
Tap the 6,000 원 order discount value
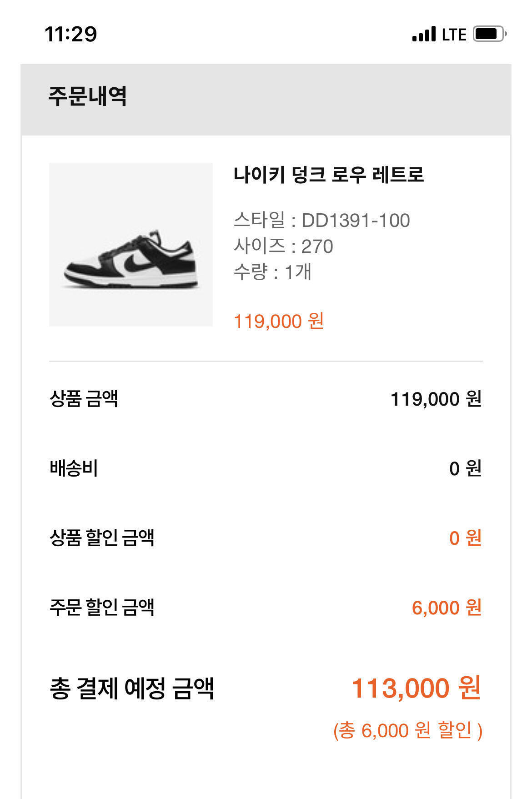[x=447, y=608]
